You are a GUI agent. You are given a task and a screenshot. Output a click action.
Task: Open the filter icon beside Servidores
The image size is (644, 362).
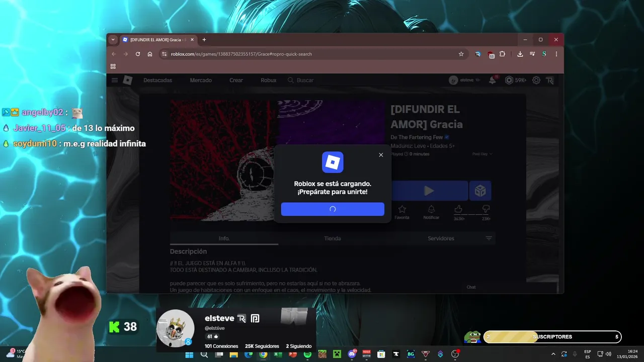point(489,238)
